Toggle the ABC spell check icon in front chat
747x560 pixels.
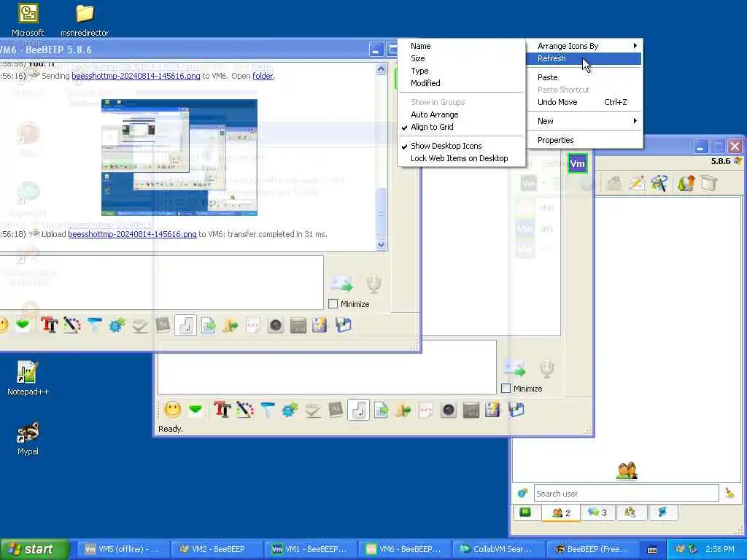(x=312, y=410)
